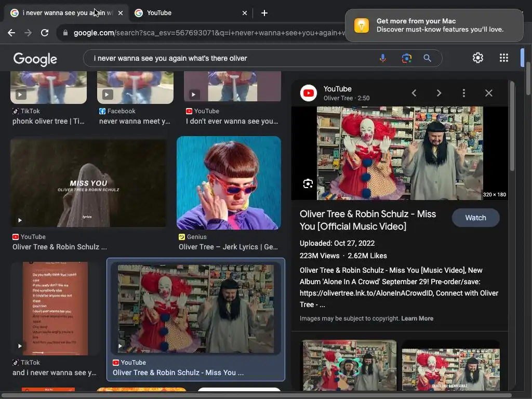
Task: Click the '2.62M Likes' text
Action: point(367,256)
